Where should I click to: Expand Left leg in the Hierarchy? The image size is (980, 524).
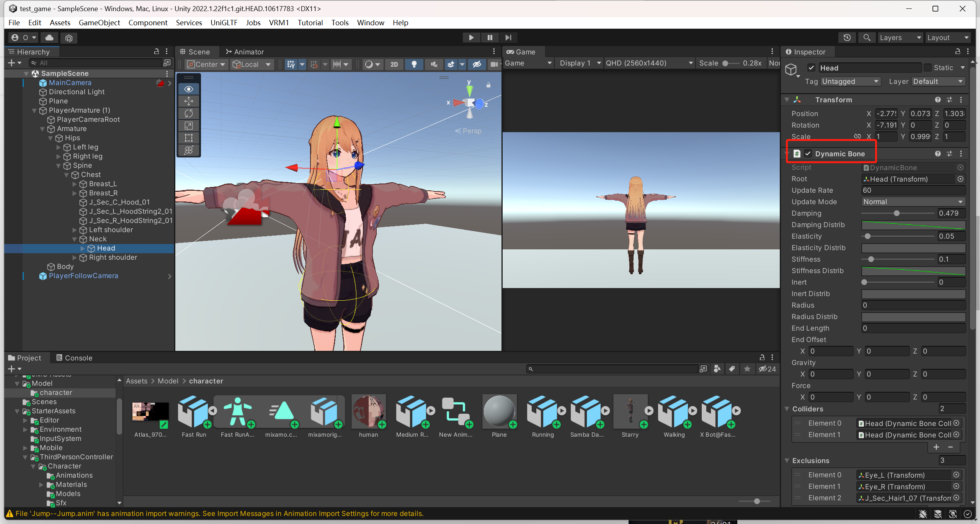(x=58, y=147)
